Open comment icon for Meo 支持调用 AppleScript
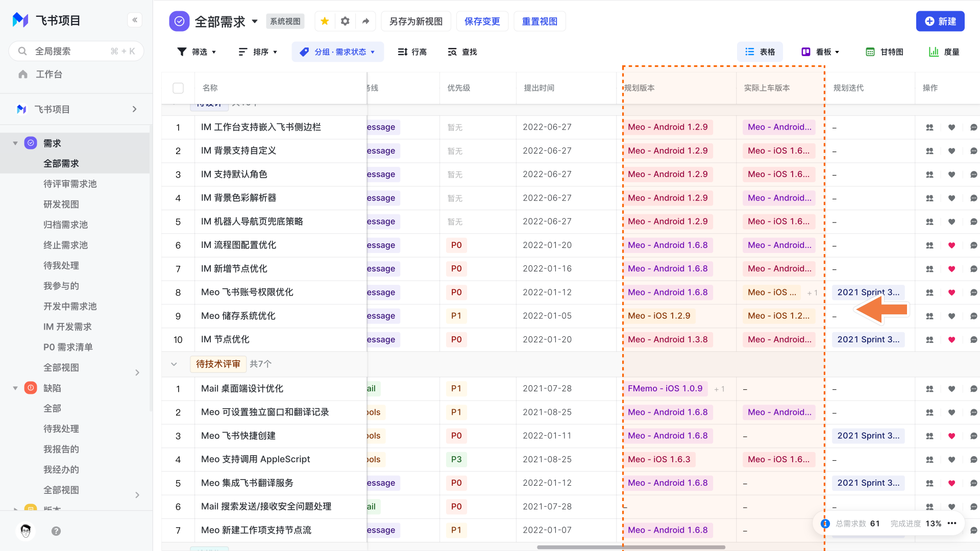The height and width of the screenshot is (551, 980). (x=973, y=460)
